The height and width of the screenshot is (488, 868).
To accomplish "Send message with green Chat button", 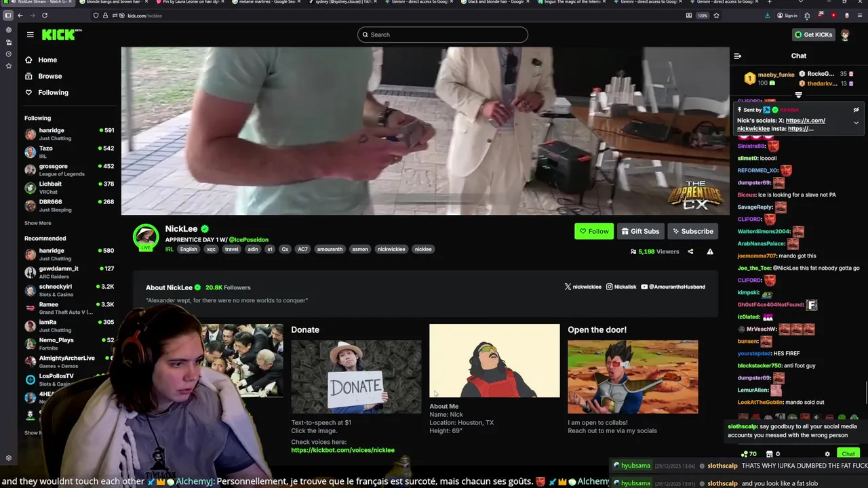I will 848,454.
